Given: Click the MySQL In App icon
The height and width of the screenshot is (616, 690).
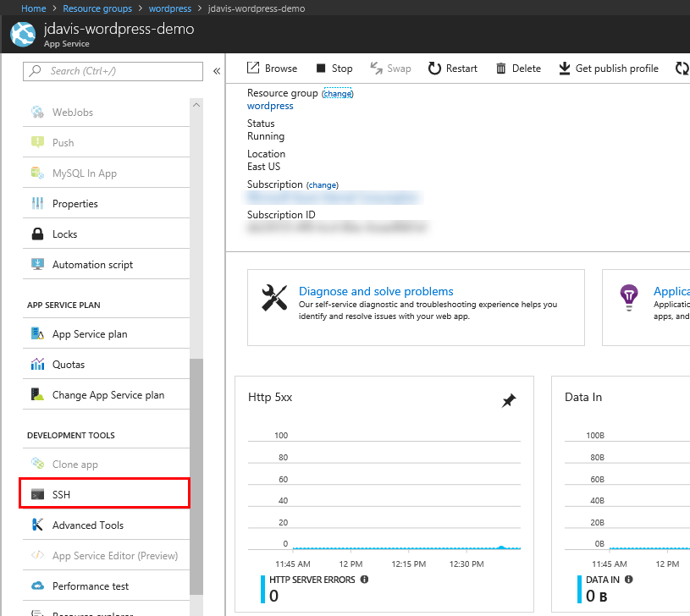Looking at the screenshot, I should point(37,173).
